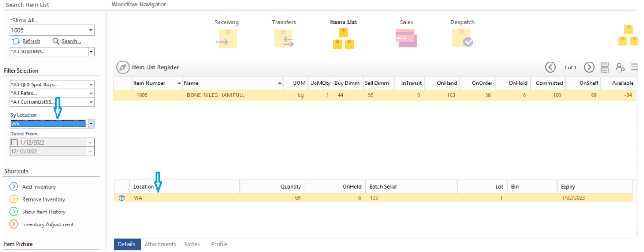Screen dimensions: 644x252
Task: Click the Show Item History shortcut icon
Action: (13, 212)
